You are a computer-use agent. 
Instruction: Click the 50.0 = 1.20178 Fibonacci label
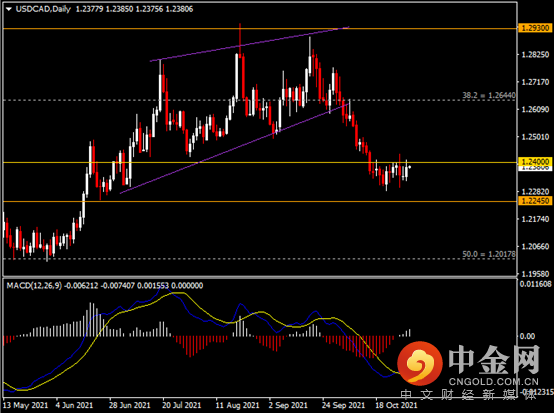tap(489, 254)
